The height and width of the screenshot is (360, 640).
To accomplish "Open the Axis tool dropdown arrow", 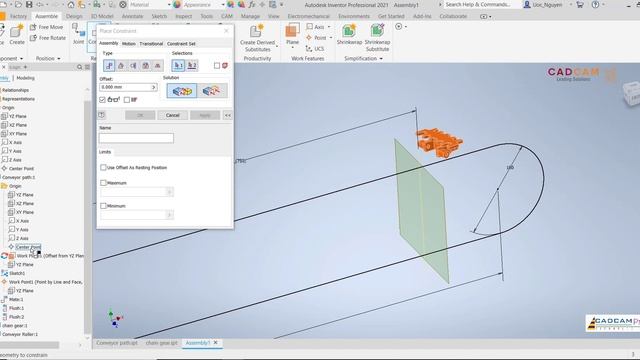I will (x=329, y=27).
